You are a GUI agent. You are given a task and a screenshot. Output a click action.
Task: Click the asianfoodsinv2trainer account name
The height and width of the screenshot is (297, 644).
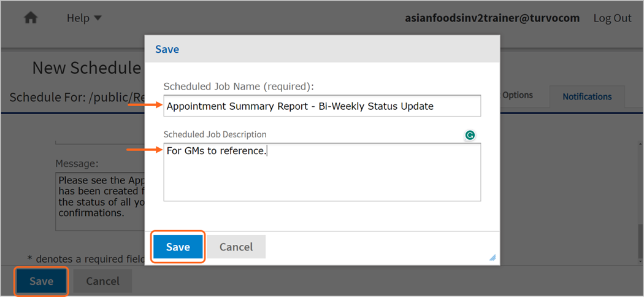click(493, 18)
